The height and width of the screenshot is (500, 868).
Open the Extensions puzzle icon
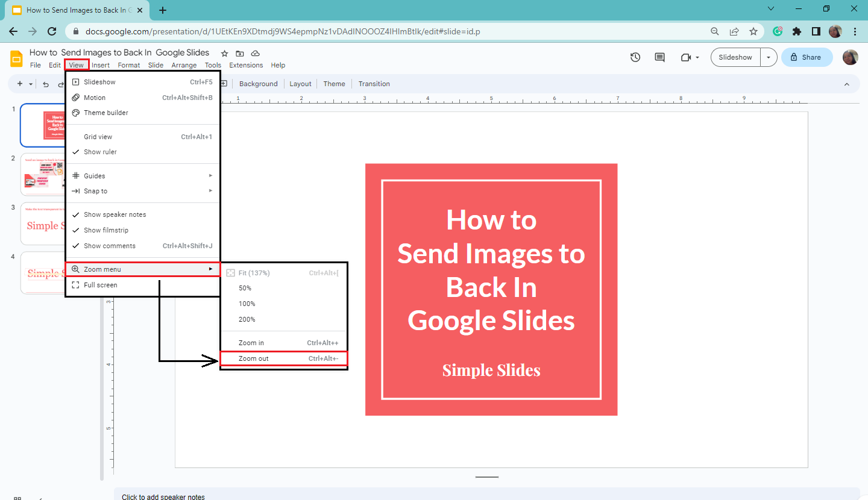tap(797, 31)
